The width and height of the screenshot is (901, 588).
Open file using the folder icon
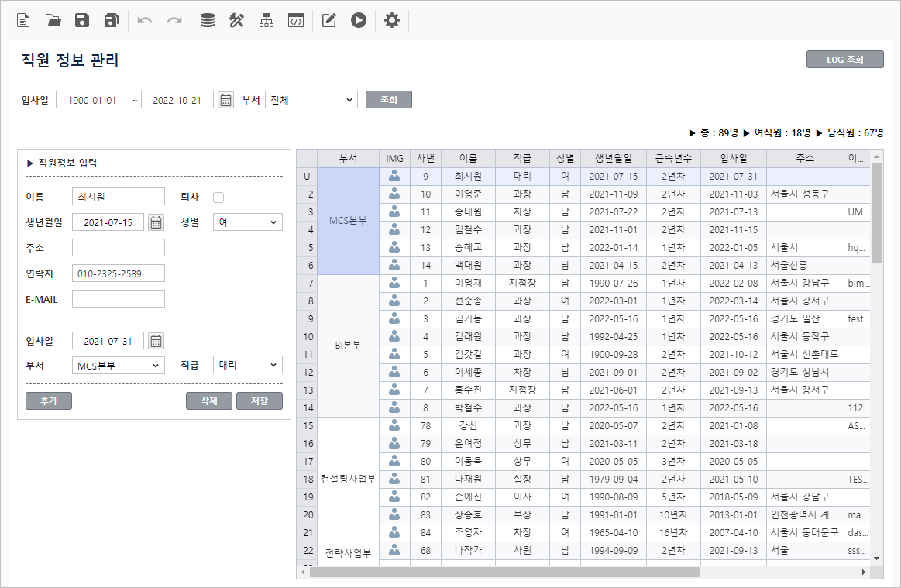(x=53, y=21)
